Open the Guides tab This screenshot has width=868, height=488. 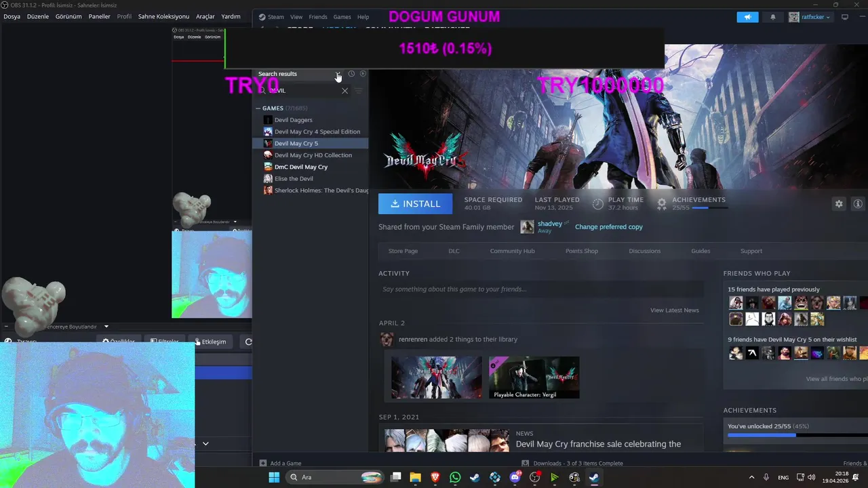click(701, 251)
